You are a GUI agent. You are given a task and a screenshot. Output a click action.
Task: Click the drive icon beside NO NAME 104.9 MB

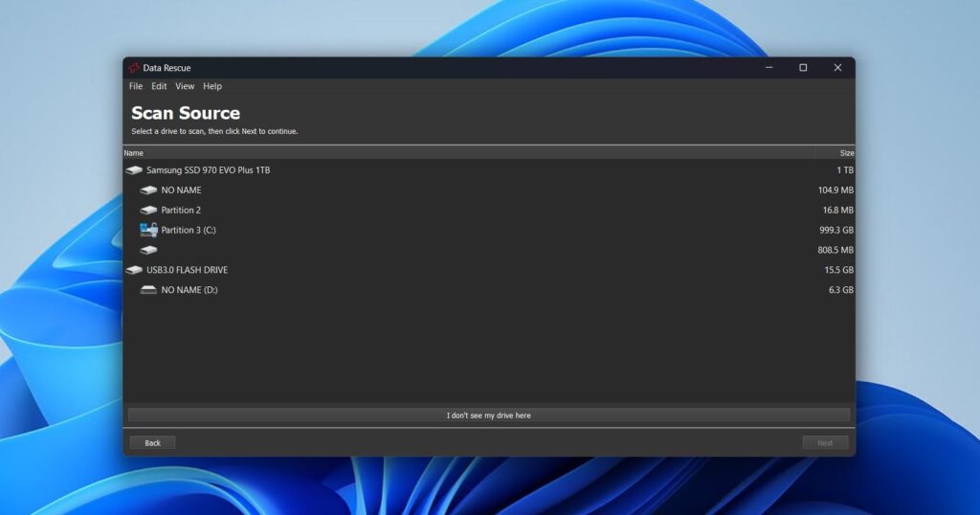pos(148,190)
